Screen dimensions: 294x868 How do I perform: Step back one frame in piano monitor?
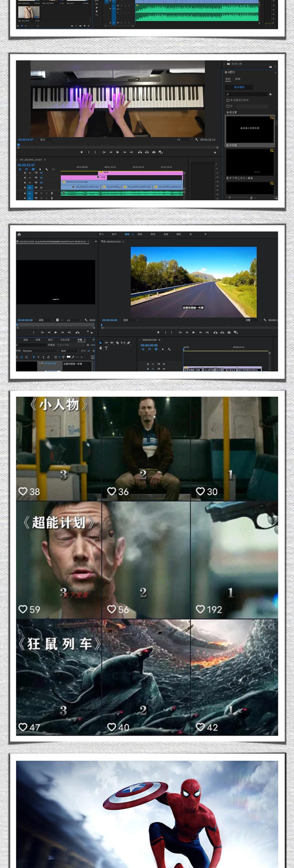click(x=110, y=152)
